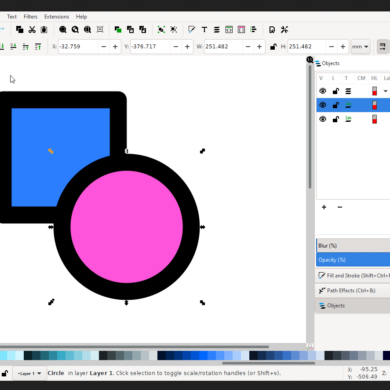Open the Layer 1 selector dropdown
The image size is (390, 390).
(x=29, y=373)
